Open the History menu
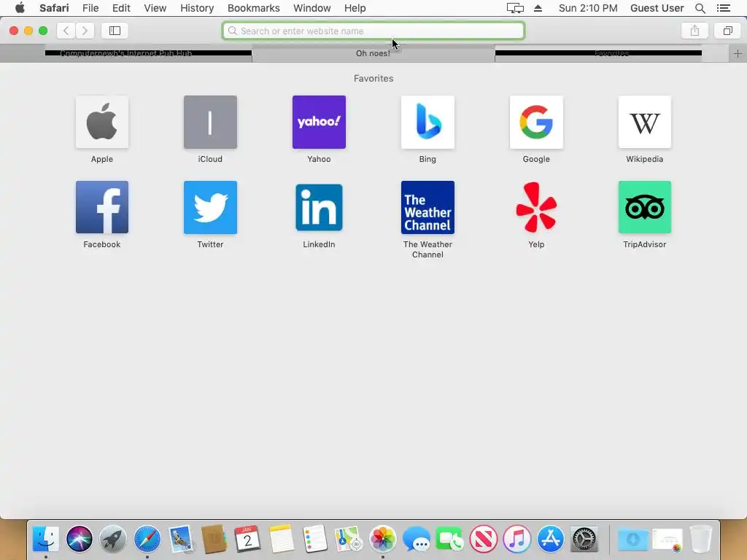The image size is (747, 560). tap(197, 8)
